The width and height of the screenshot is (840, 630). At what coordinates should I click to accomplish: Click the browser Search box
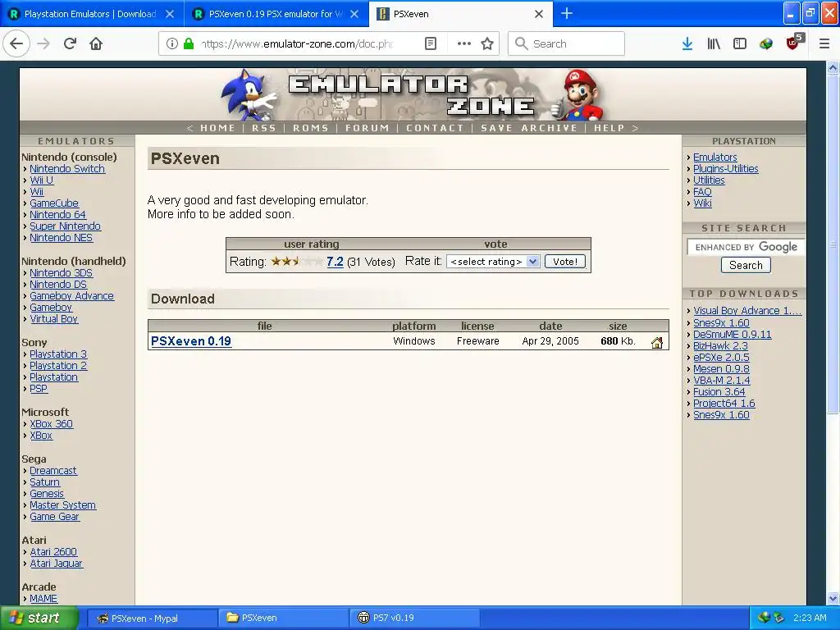[566, 43]
